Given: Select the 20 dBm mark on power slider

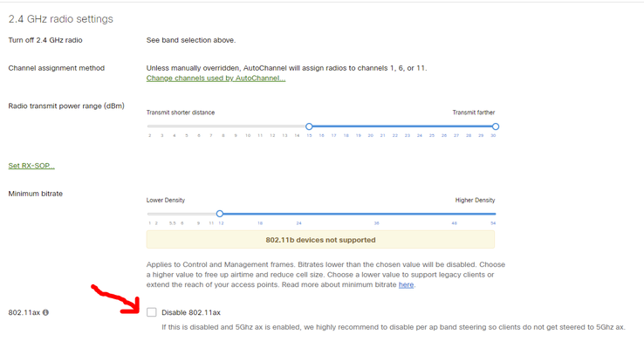Looking at the screenshot, I should pyautogui.click(x=371, y=135).
